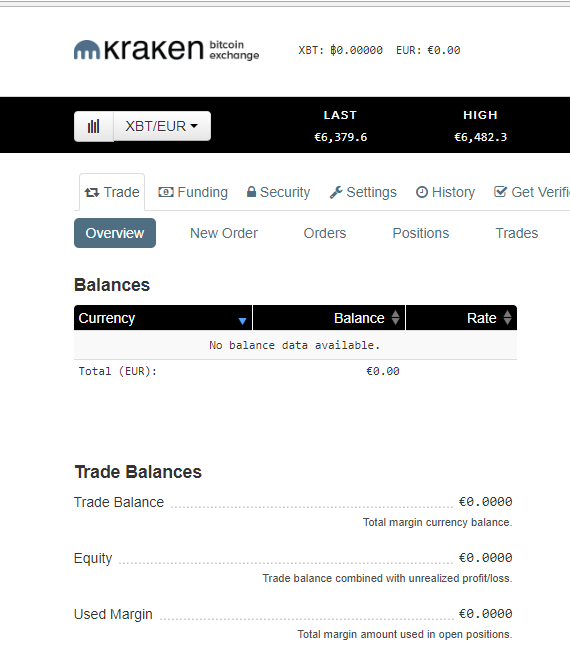Click the Funding money icon

click(166, 192)
